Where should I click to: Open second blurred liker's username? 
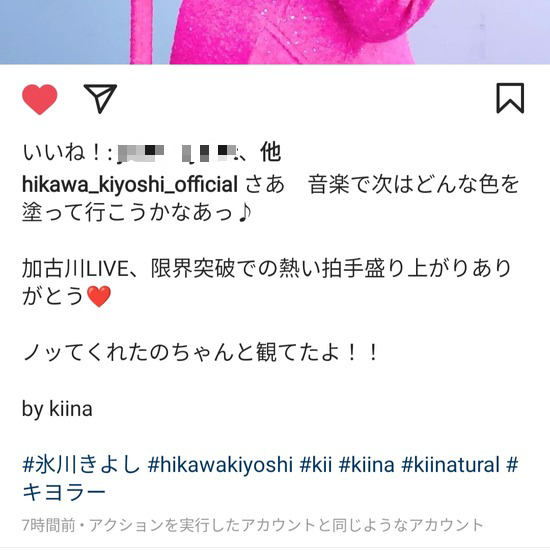click(x=209, y=153)
